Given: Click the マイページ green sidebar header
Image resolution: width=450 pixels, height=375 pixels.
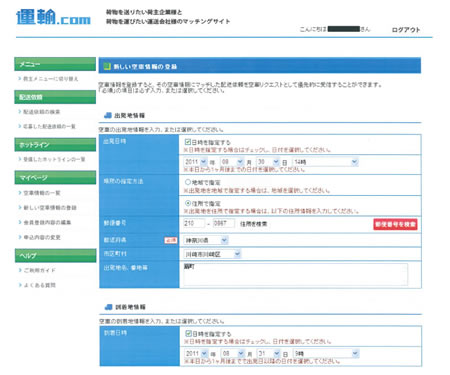Looking at the screenshot, I should pos(55,178).
